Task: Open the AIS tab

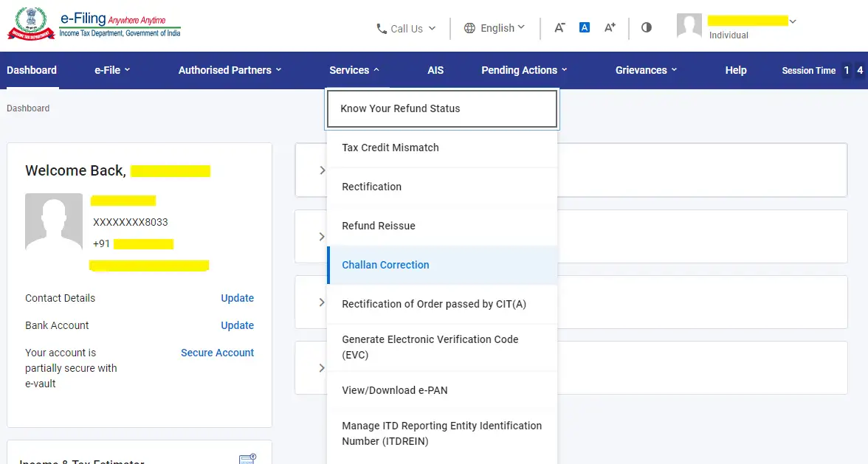Action: pyautogui.click(x=435, y=70)
